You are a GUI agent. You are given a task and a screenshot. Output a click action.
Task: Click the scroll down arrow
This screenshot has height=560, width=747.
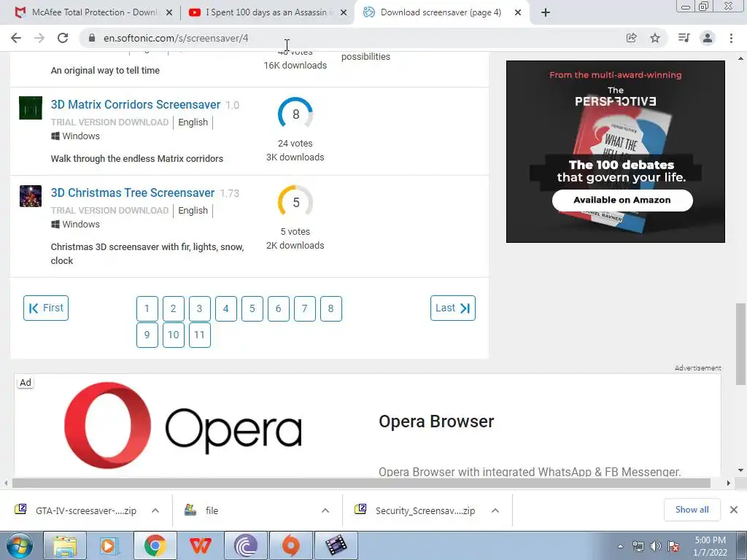coord(740,470)
